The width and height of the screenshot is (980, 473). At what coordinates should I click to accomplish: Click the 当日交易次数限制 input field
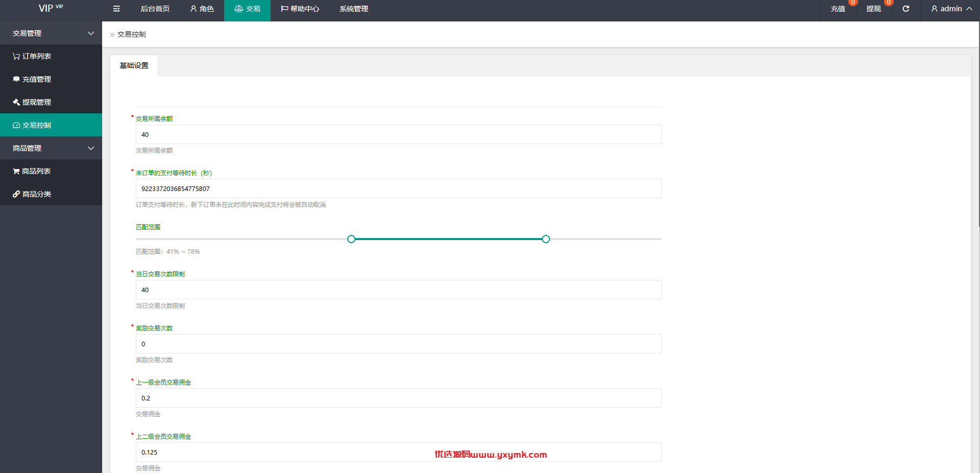(399, 290)
